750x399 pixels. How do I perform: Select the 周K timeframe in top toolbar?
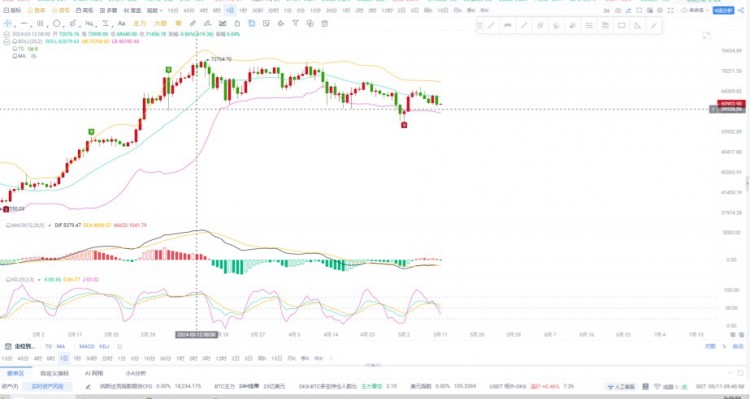pyautogui.click(x=428, y=10)
